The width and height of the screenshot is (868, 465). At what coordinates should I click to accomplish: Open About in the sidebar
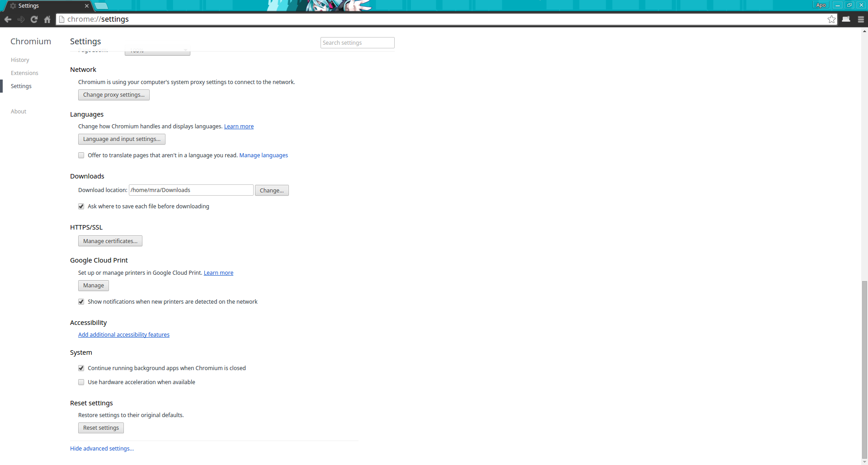pos(19,112)
